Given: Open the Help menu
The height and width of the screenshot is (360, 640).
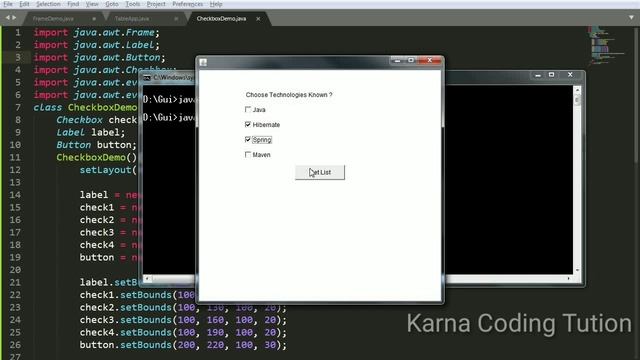Looking at the screenshot, I should 216,4.
